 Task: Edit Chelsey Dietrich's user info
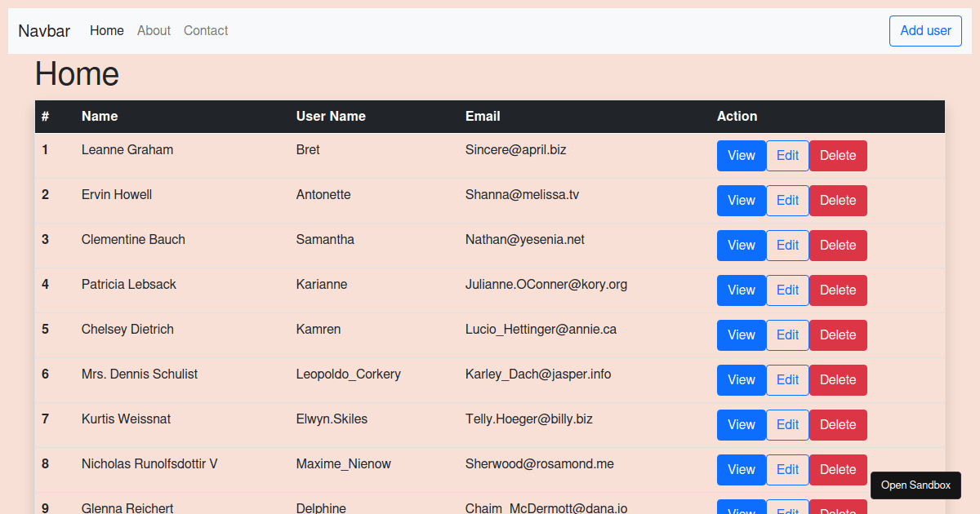[x=787, y=335]
